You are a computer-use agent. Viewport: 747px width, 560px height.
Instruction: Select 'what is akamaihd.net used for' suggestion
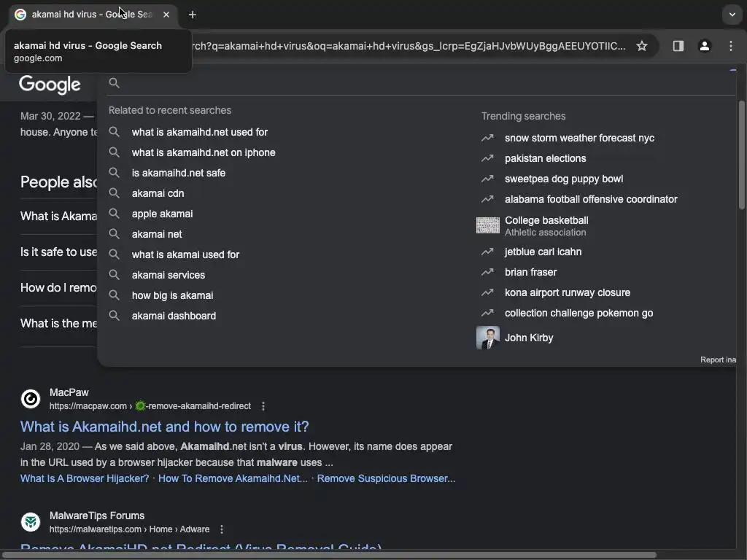[x=200, y=132]
